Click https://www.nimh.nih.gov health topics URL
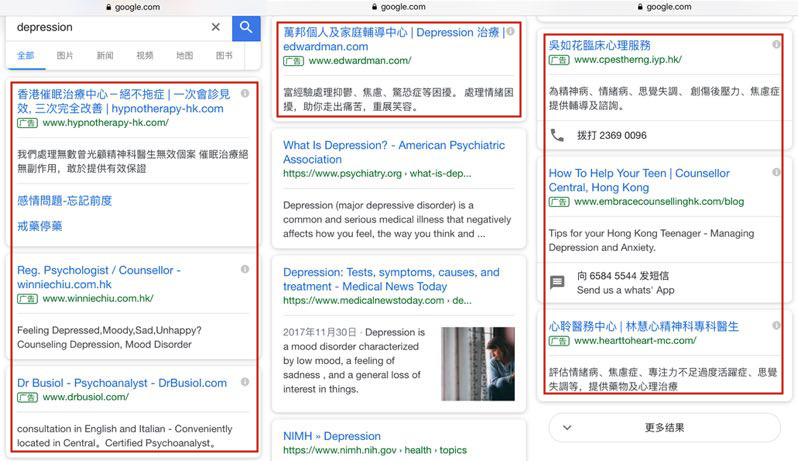Screen dimensions: 798x461 [375, 450]
